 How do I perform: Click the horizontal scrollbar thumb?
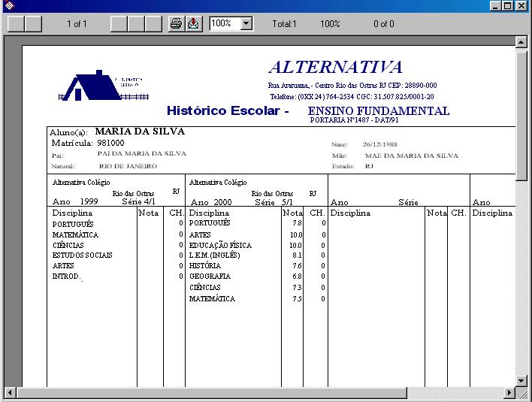(210, 393)
